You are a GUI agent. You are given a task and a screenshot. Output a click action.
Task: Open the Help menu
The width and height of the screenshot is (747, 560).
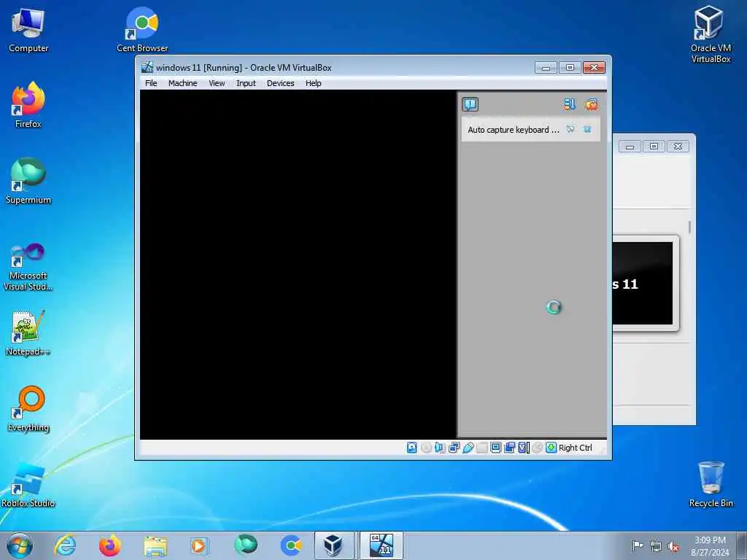[314, 83]
